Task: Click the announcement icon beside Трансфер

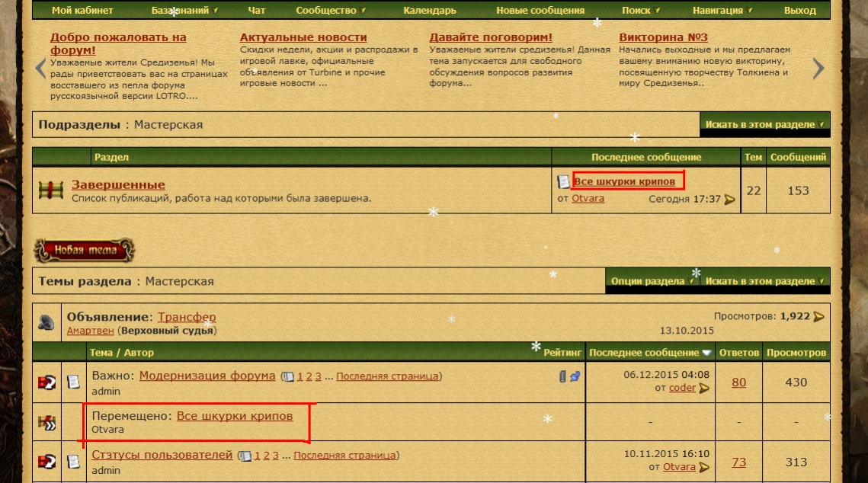Action: point(46,322)
